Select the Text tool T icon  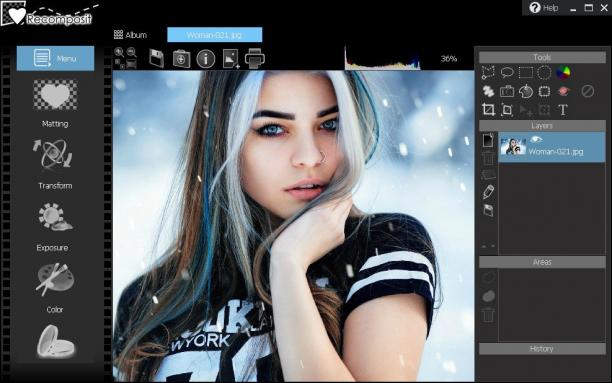click(562, 110)
